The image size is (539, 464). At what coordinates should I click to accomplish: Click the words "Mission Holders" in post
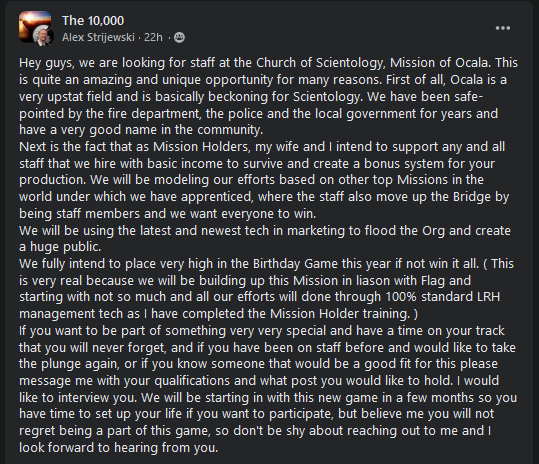200,147
